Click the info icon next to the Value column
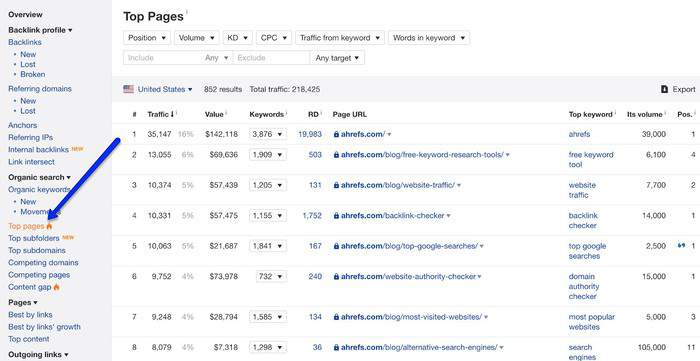The width and height of the screenshot is (700, 361). tap(226, 112)
